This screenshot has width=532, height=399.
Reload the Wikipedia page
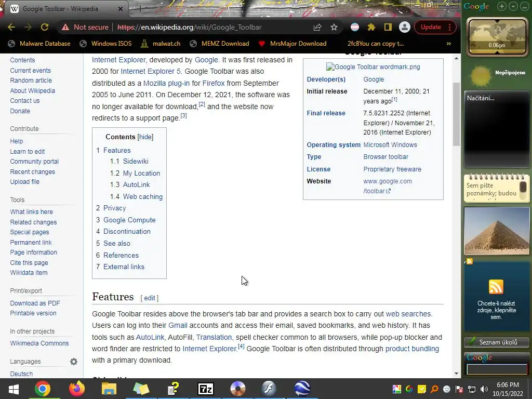[45, 27]
